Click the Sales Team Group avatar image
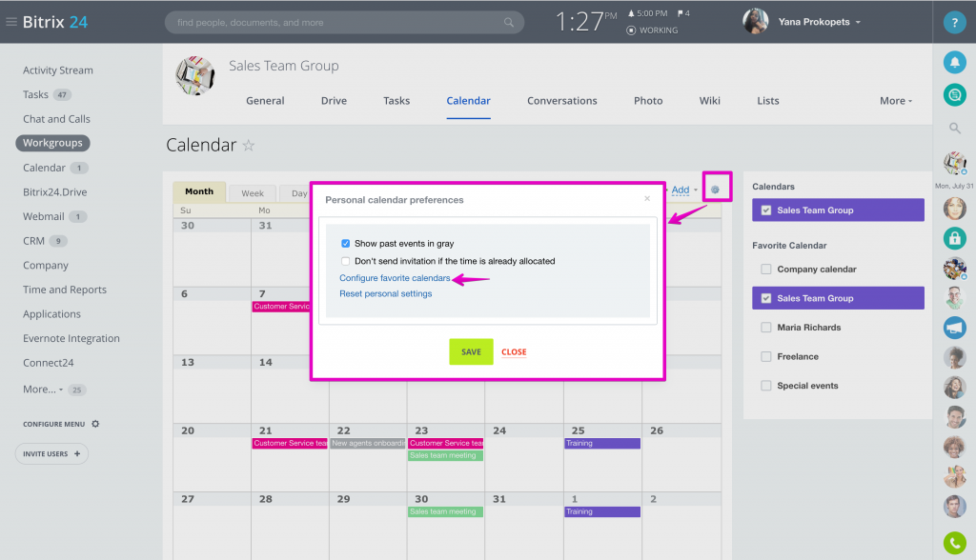 pyautogui.click(x=195, y=76)
